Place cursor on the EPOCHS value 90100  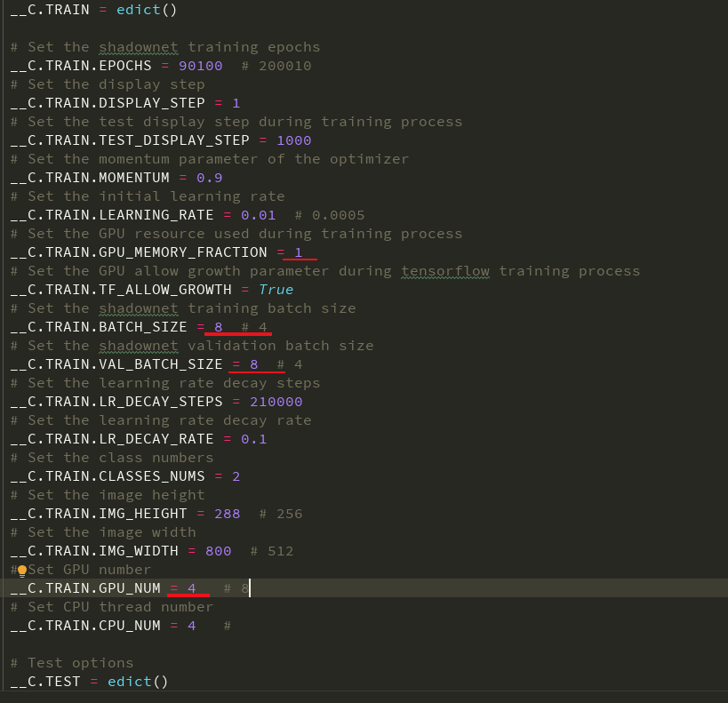click(200, 65)
